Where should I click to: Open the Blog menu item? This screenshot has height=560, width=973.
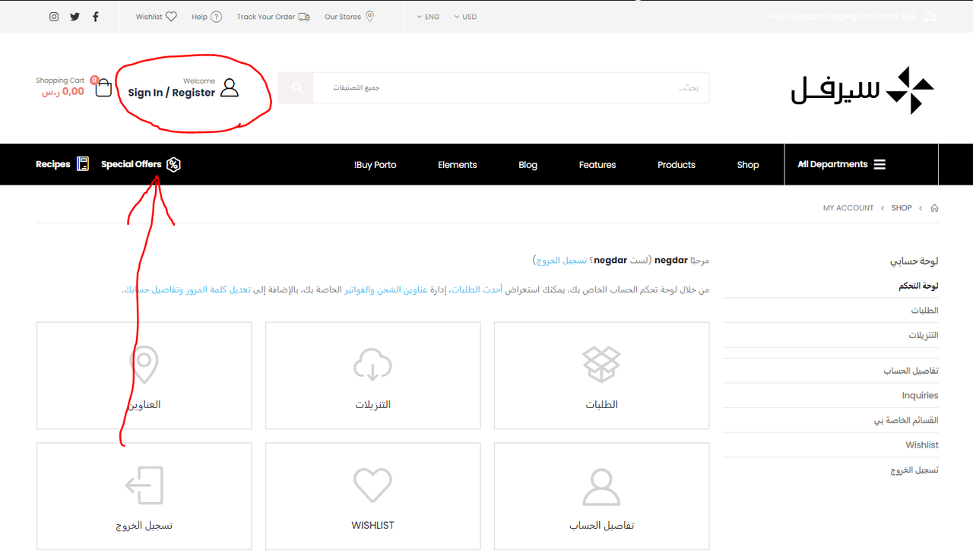pos(528,165)
